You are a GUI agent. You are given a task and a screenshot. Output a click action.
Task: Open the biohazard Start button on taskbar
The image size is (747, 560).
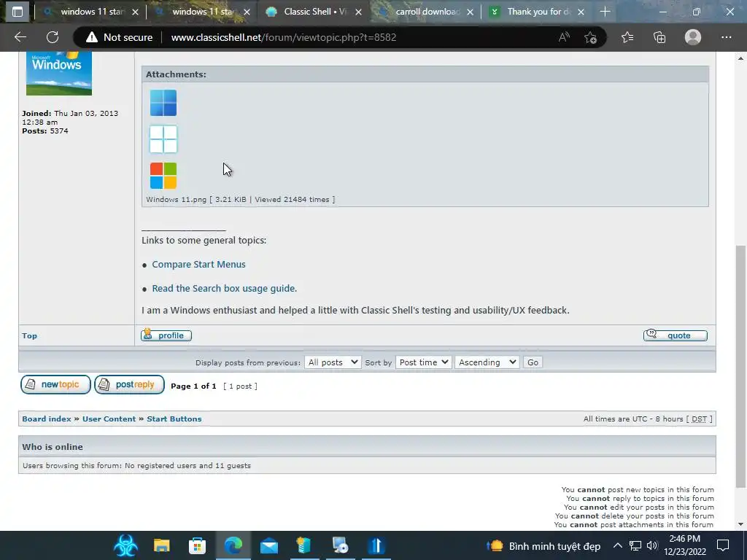click(x=125, y=545)
